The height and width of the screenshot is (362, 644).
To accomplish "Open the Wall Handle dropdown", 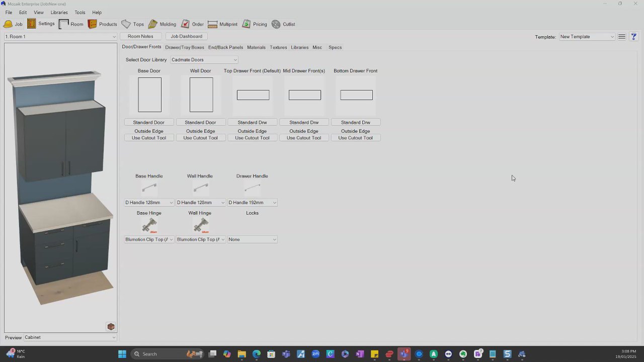I will (201, 203).
